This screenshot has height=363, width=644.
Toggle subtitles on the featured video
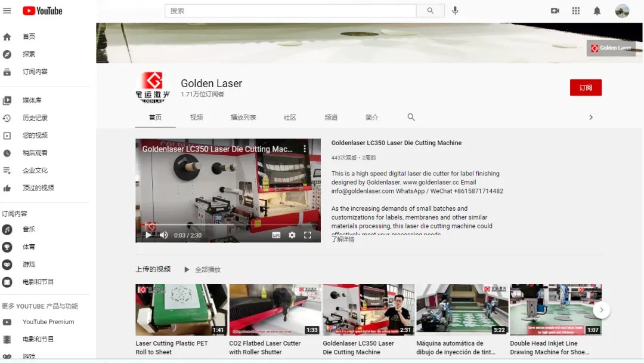pos(276,235)
